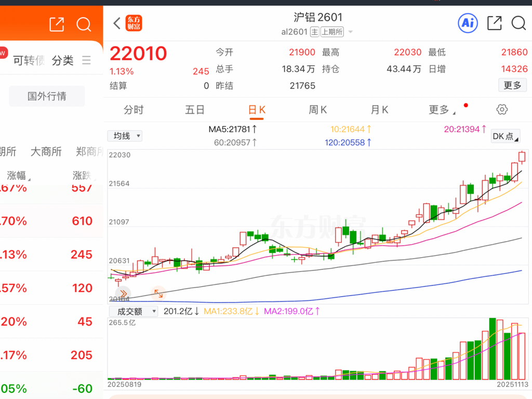Viewport: 532px width, 399px height.
Task: Click the 120:20558 moving average label
Action: [x=348, y=142]
